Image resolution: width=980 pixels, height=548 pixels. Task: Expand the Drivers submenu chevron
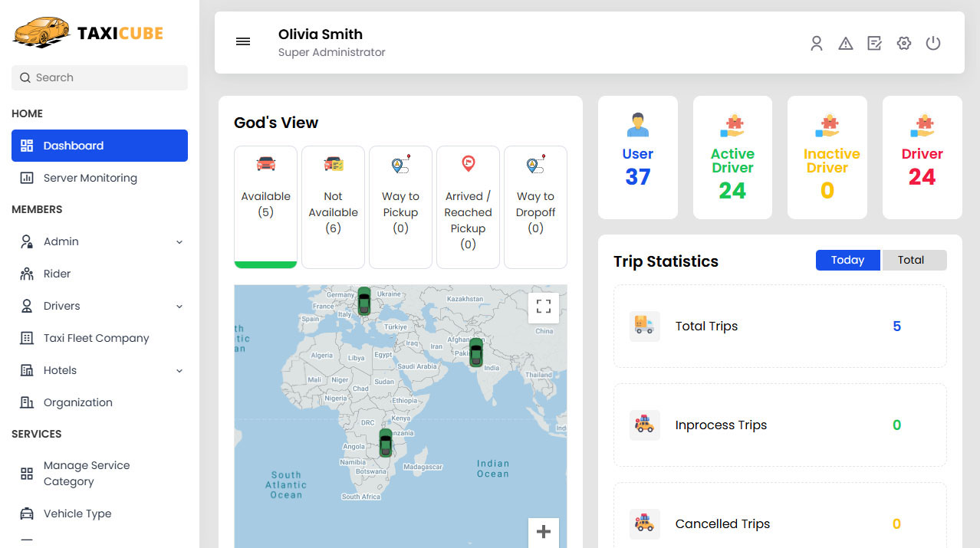click(179, 307)
